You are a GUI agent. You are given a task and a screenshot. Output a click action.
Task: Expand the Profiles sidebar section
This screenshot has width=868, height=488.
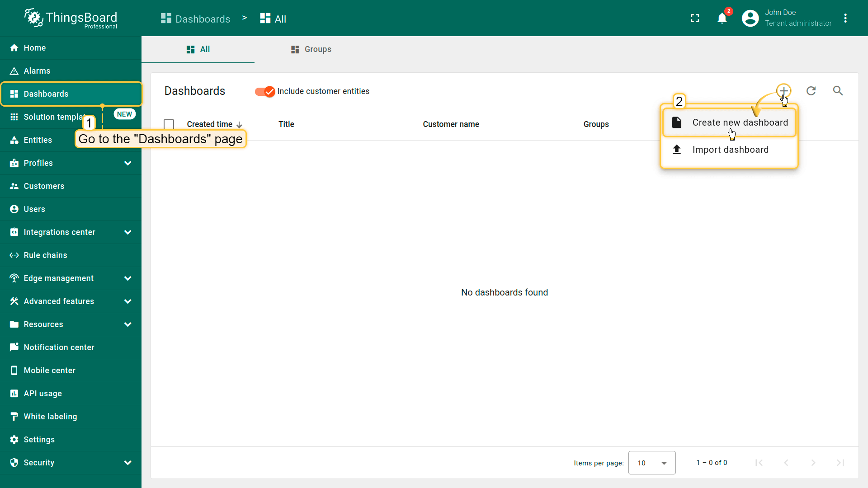click(127, 163)
